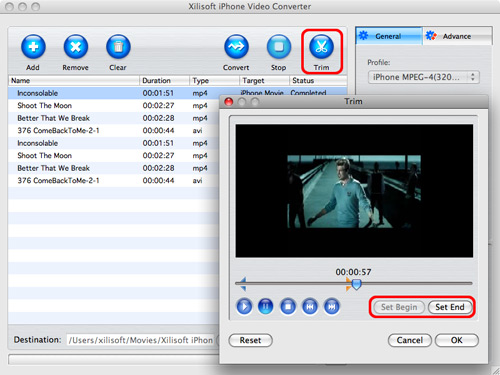
Task: Jump to next frame in Trim dialog
Action: (x=332, y=306)
